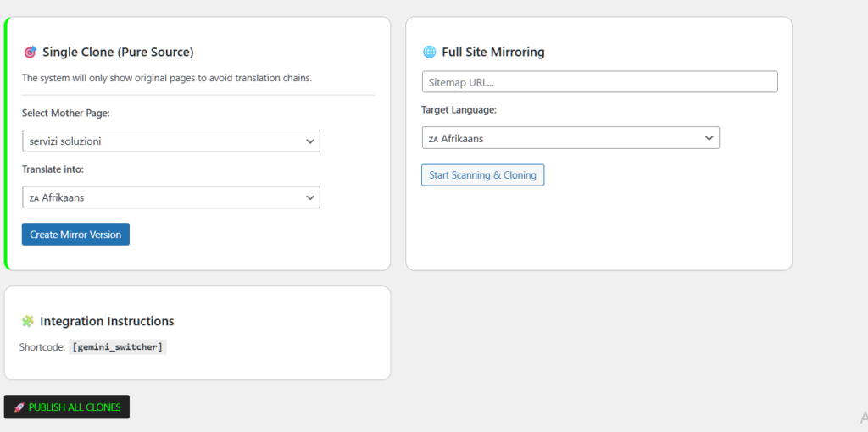Select the Single Clone (Pure Source) heading

(x=118, y=53)
